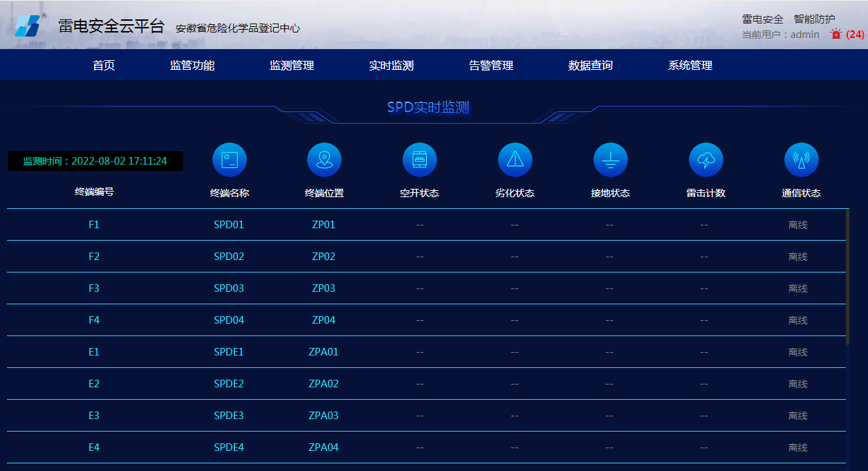Click the communication status (通信状态) antenna icon
This screenshot has width=868, height=471.
point(801,160)
